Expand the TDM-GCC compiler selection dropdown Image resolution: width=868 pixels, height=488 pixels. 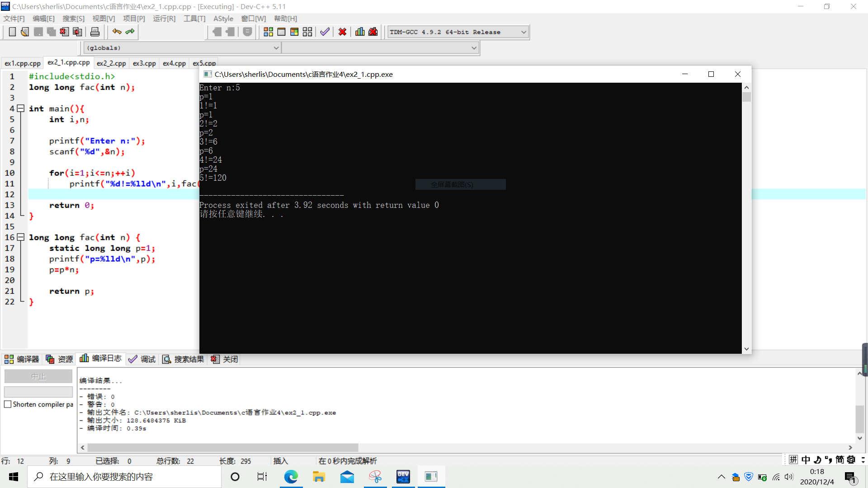(x=524, y=32)
